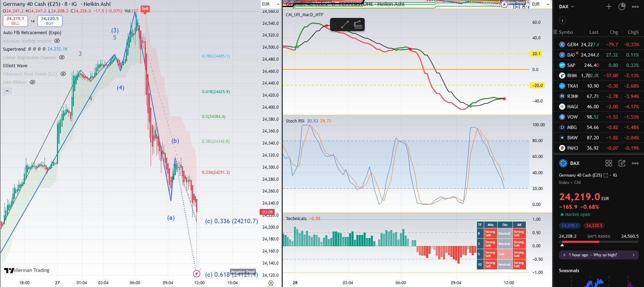Screen dimensions: 644x287
Task: Click the blue 24,219.1 bid pill in details
Action: pyautogui.click(x=569, y=226)
